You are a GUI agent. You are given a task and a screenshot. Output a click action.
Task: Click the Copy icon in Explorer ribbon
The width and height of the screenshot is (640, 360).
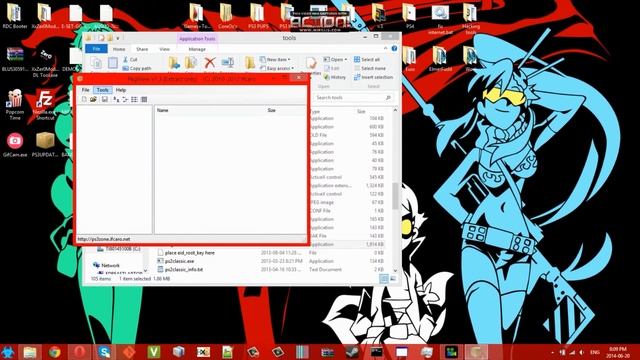(96, 63)
